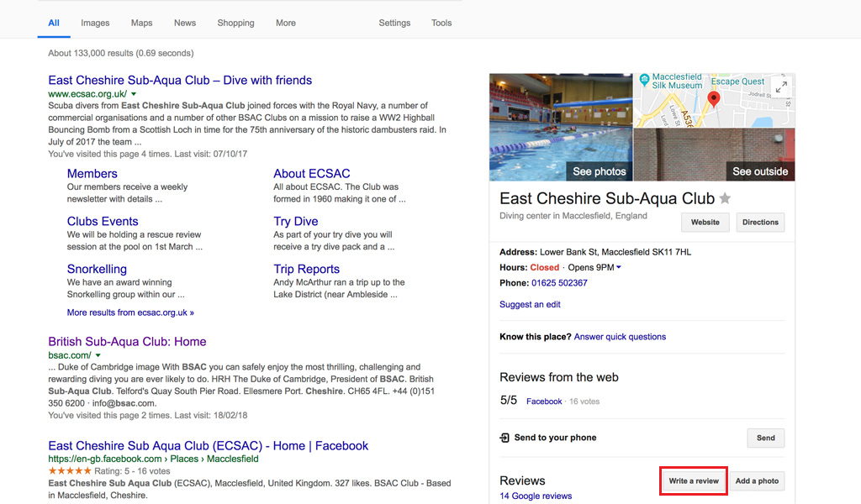Click the en-gb.facebook.com breadcrumb URL

tap(153, 459)
